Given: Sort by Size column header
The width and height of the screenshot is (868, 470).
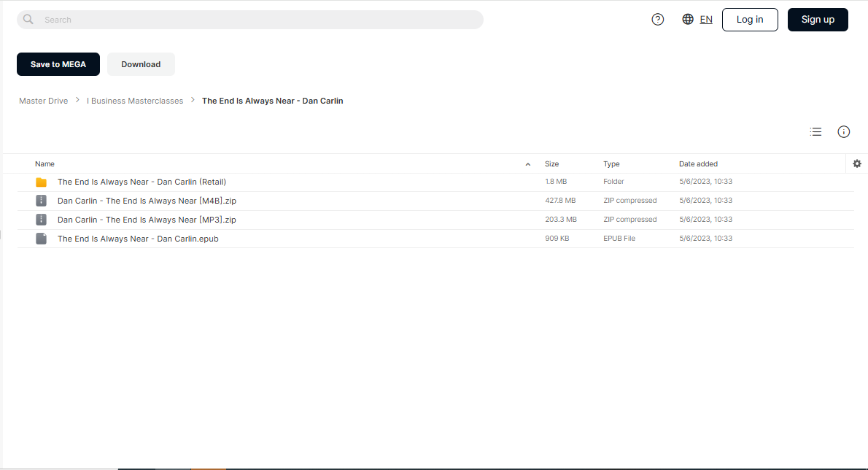Looking at the screenshot, I should coord(552,164).
